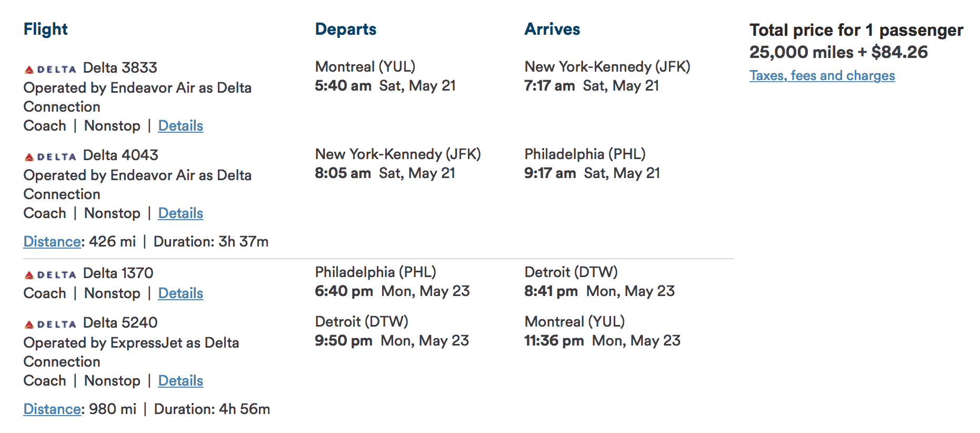The image size is (980, 433).
Task: Open the Distance link showing 980 mi
Action: [x=52, y=409]
